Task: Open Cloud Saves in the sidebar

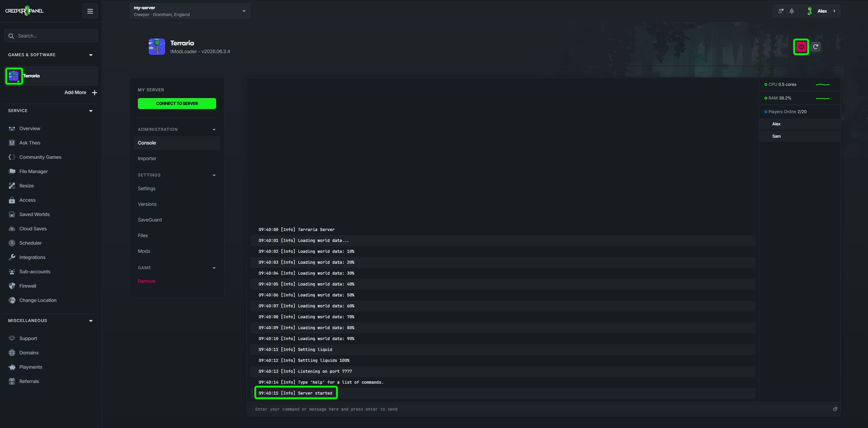Action: point(33,229)
